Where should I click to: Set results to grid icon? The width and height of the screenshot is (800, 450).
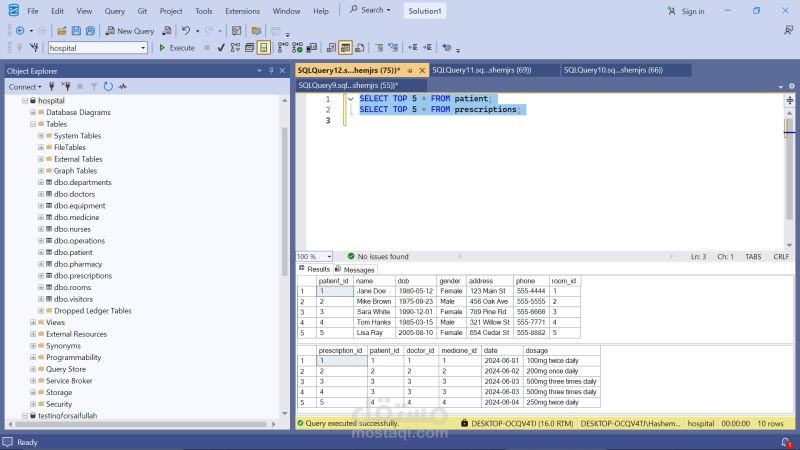click(x=345, y=48)
